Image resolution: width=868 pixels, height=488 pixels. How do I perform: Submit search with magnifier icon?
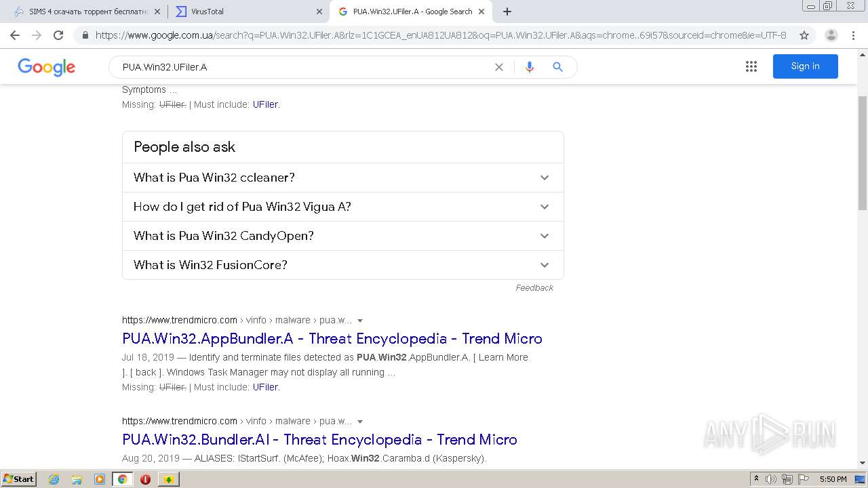point(557,67)
